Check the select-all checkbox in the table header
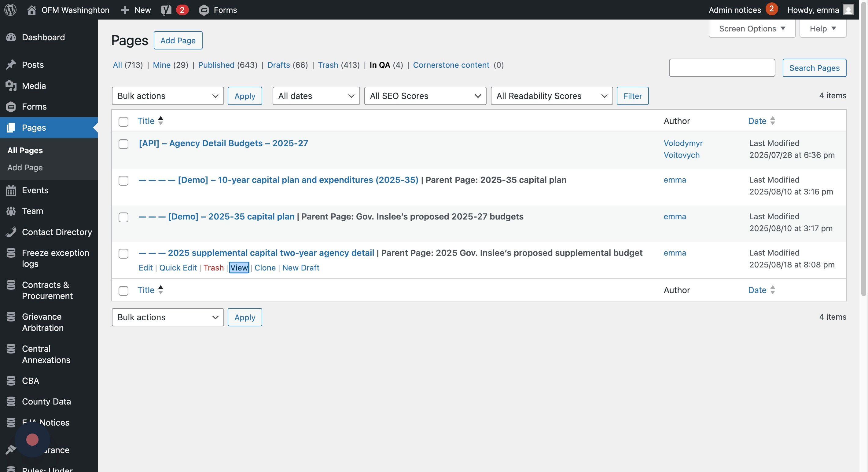The height and width of the screenshot is (472, 868). click(x=123, y=122)
